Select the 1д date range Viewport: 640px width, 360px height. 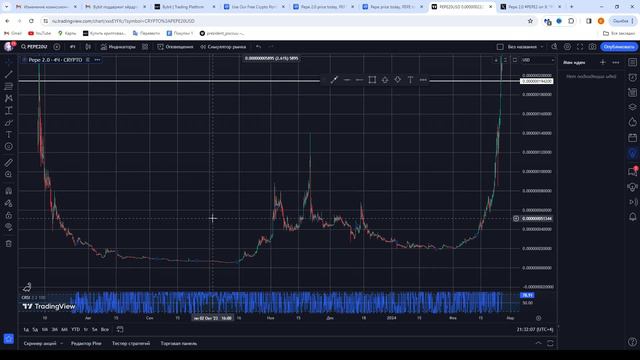point(26,329)
